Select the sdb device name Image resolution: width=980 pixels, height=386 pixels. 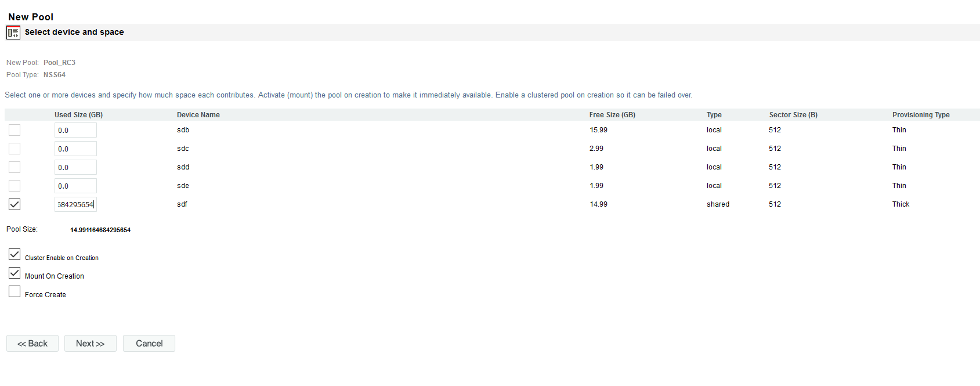point(183,130)
